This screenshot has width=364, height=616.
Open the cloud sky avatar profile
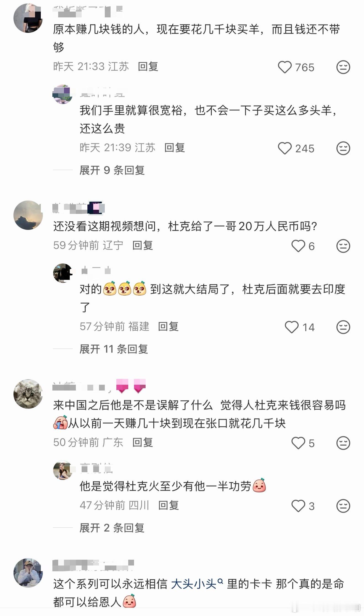tap(28, 215)
